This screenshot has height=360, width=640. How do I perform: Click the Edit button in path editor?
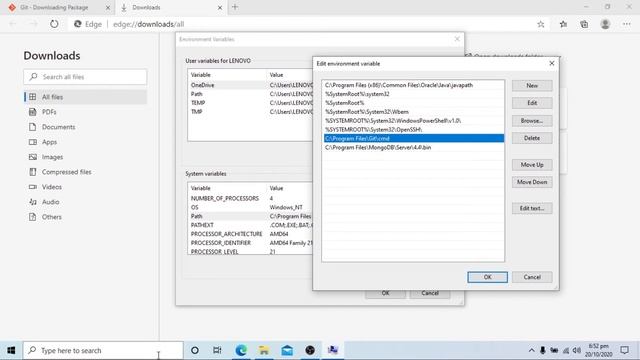(x=532, y=103)
